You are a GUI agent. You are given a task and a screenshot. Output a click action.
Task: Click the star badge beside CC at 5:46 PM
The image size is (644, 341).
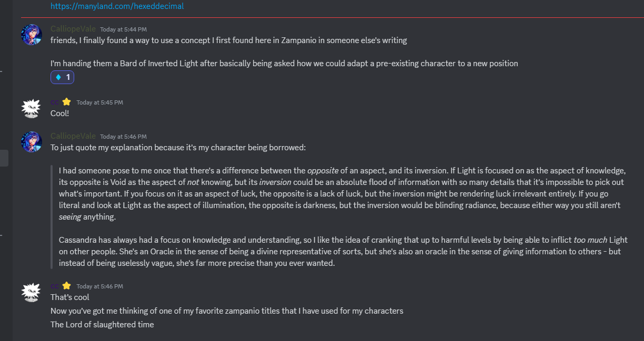(x=67, y=286)
